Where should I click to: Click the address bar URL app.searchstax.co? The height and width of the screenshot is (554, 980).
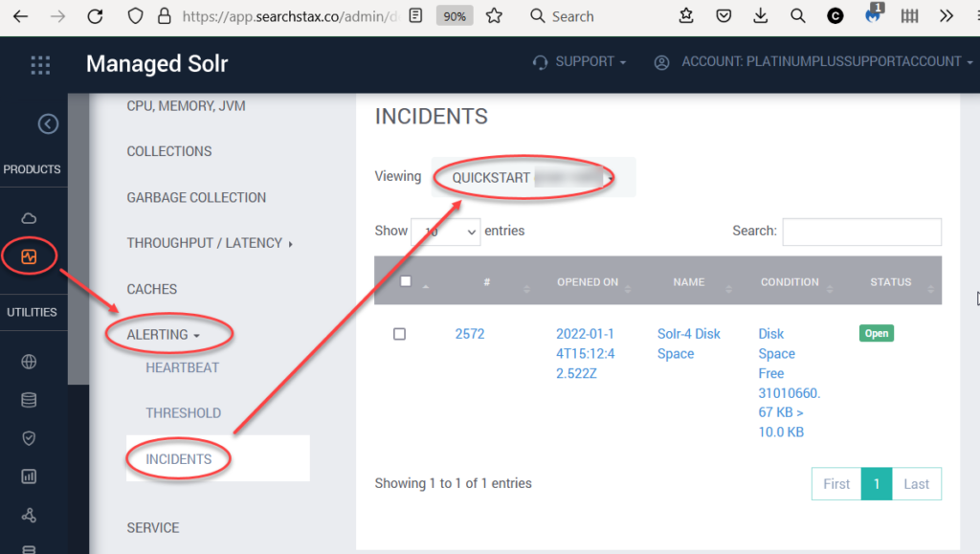(x=290, y=16)
